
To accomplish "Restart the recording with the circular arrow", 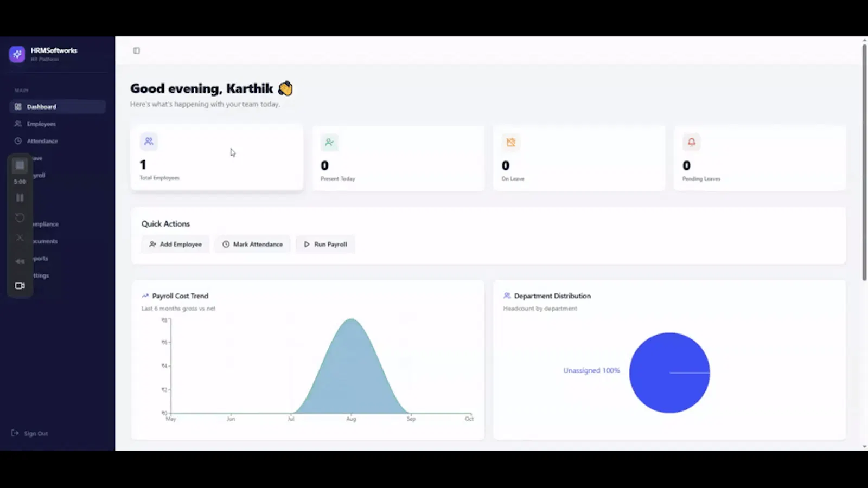I will pyautogui.click(x=20, y=217).
